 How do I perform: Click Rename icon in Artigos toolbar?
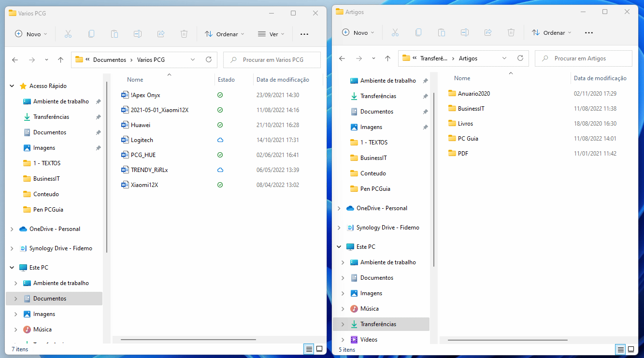(465, 32)
